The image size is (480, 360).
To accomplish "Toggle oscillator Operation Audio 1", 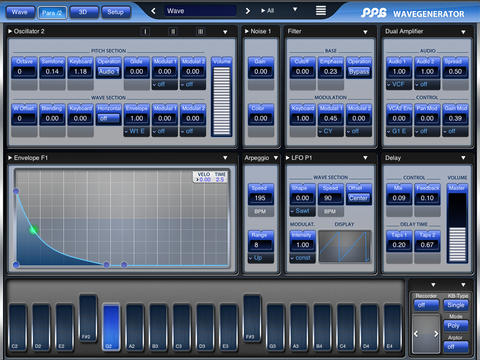I will pyautogui.click(x=108, y=72).
